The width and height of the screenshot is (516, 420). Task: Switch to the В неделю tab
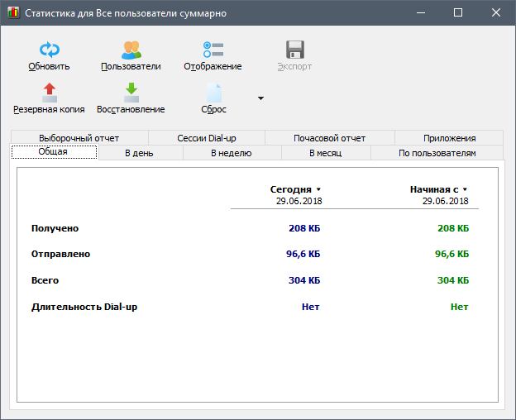[232, 153]
